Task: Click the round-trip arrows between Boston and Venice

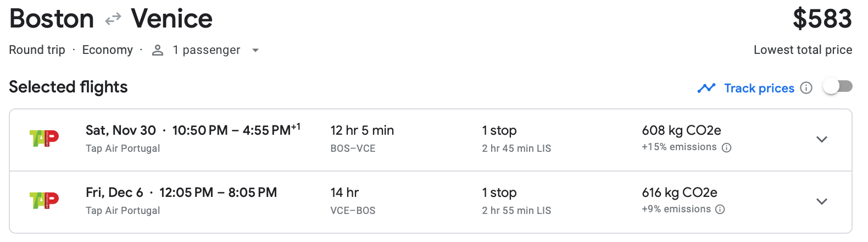Action: [113, 20]
